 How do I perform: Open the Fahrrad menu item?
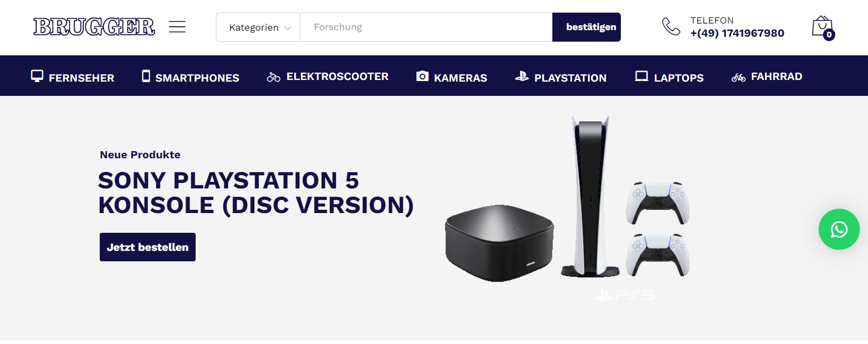767,77
